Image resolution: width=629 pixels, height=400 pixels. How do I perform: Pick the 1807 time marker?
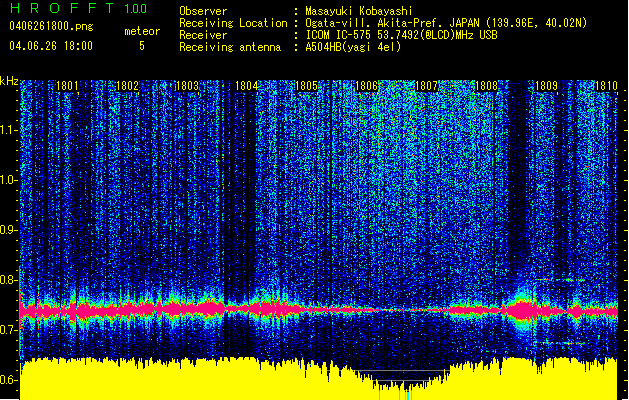pos(427,87)
